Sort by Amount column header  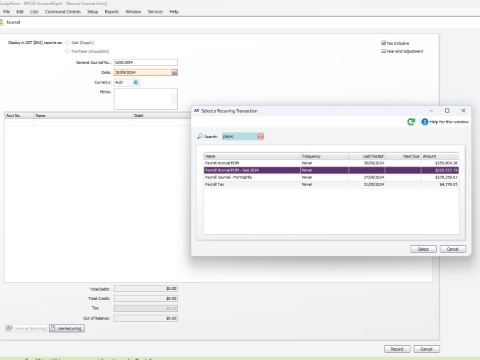click(440, 156)
